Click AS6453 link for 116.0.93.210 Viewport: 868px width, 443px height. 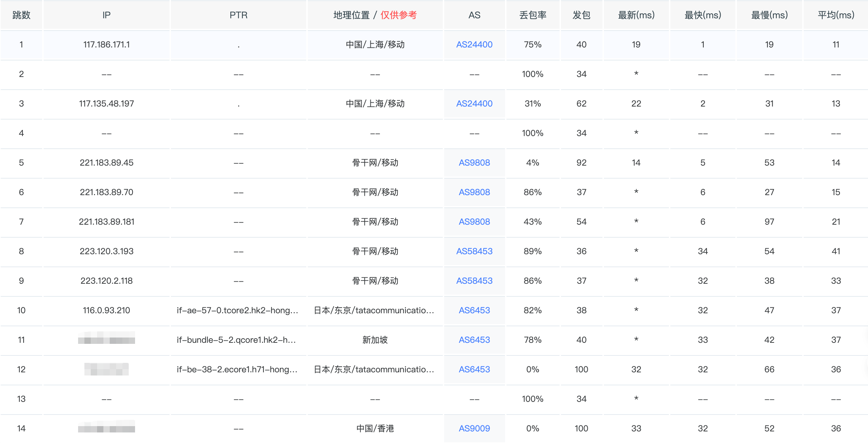click(x=474, y=310)
